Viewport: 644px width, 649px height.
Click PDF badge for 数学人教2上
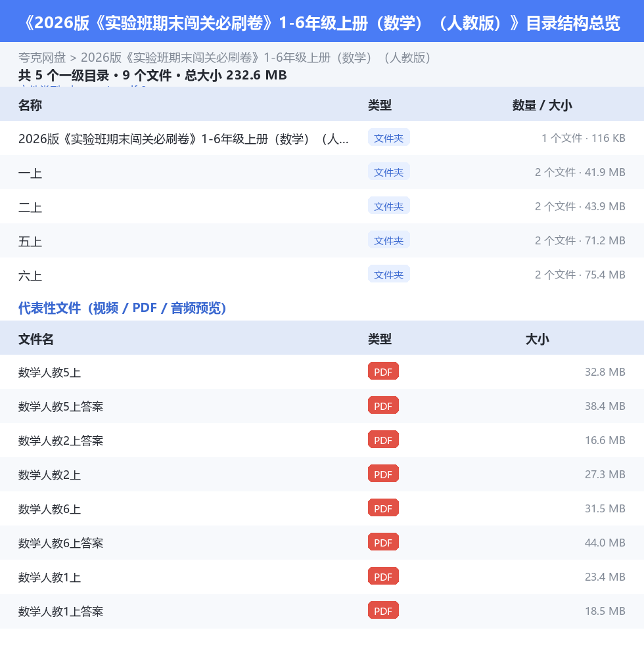click(x=384, y=474)
